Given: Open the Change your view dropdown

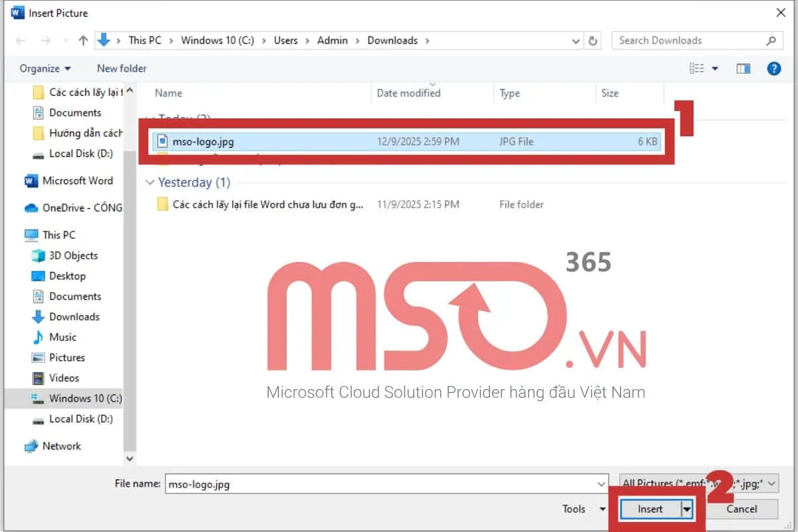Looking at the screenshot, I should point(716,68).
